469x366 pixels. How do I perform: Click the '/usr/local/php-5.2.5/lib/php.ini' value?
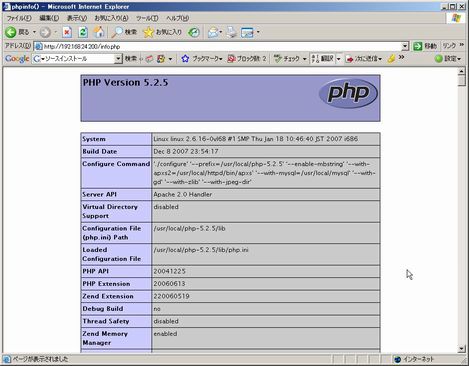tap(201, 250)
